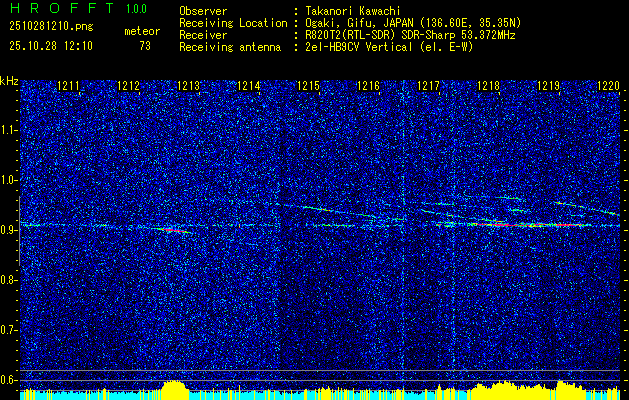Click the 1.0 kHz axis label
This screenshot has height=400, width=629.
(8, 180)
